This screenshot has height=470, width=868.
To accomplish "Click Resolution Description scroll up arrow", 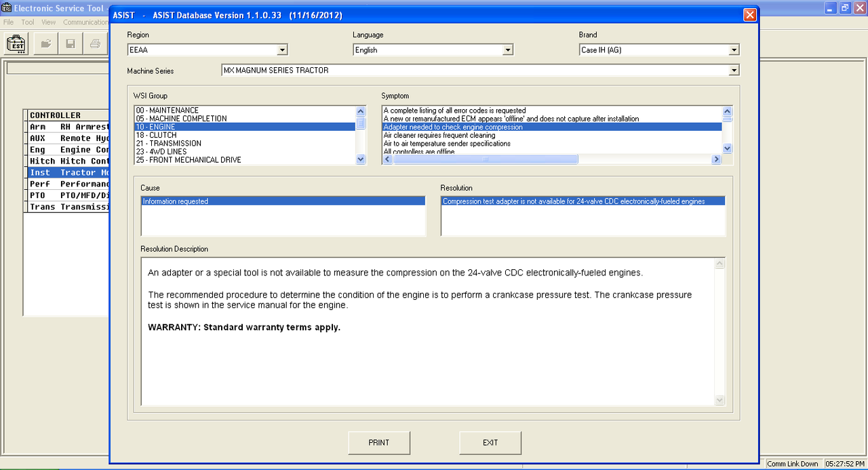I will click(720, 263).
